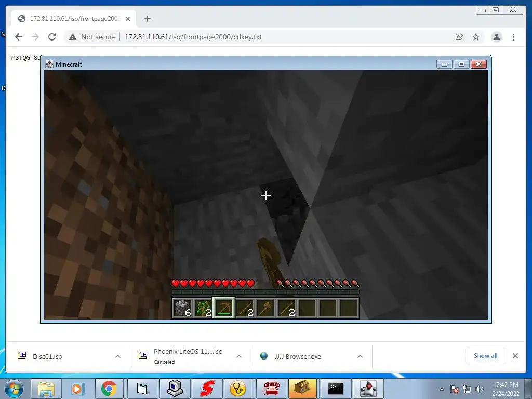Open the Windows Start menu
Screen dimensions: 532x399
click(14, 389)
